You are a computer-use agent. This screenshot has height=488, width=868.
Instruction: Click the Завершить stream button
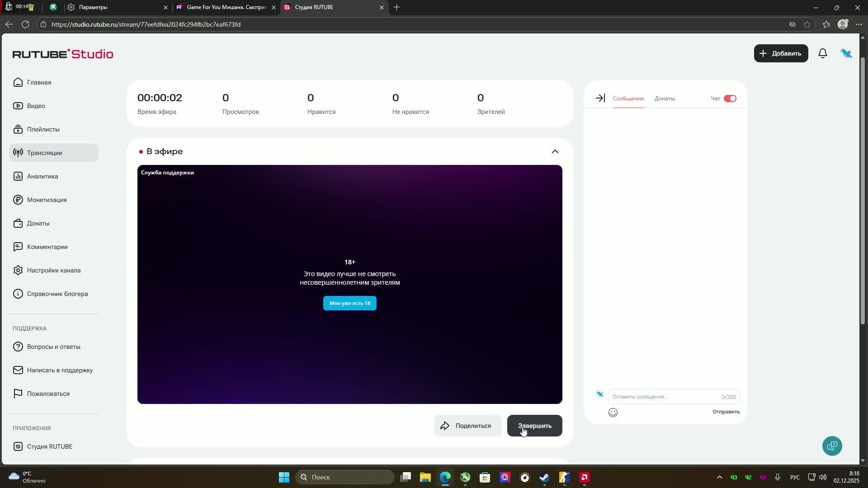[x=534, y=426]
